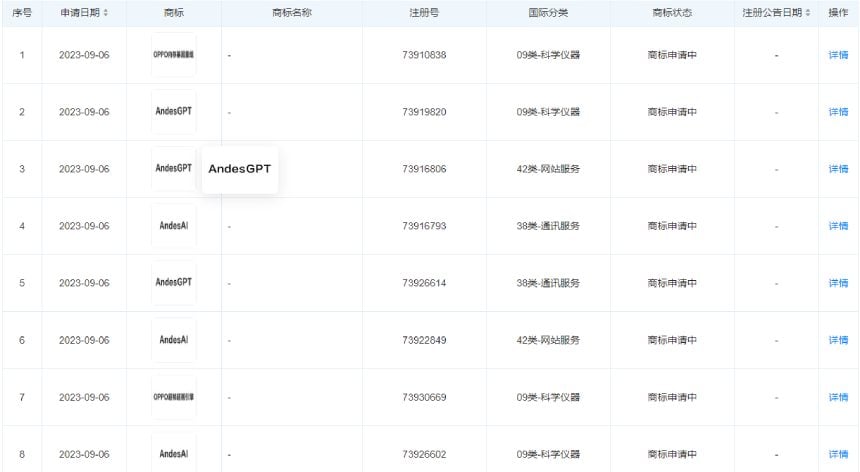Select registration number 73910838

tap(424, 55)
